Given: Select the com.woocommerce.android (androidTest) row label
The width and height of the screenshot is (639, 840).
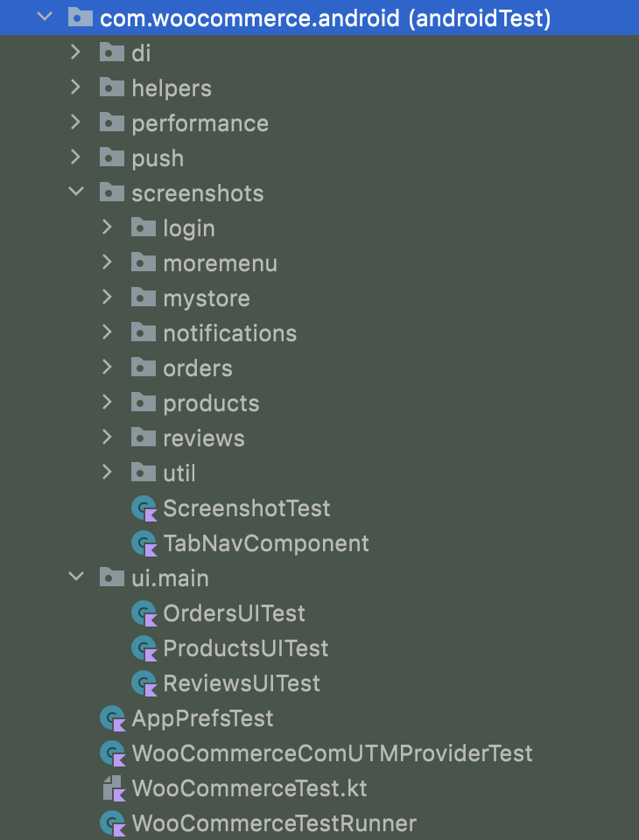Looking at the screenshot, I should tap(326, 18).
